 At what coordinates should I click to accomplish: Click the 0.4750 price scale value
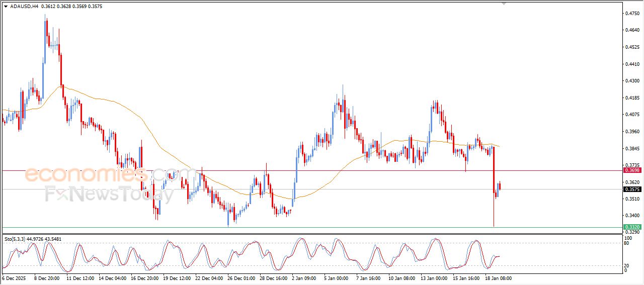(x=631, y=14)
